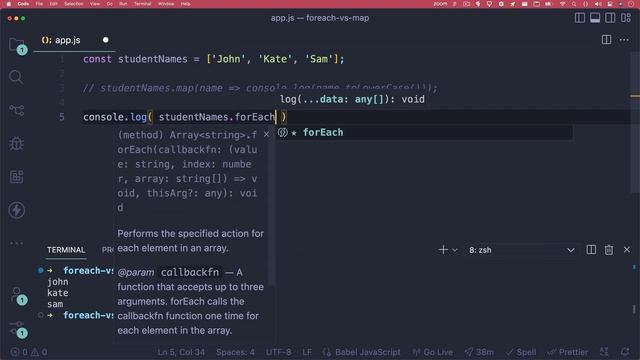Click the 'john' terminal output line

pos(58,282)
